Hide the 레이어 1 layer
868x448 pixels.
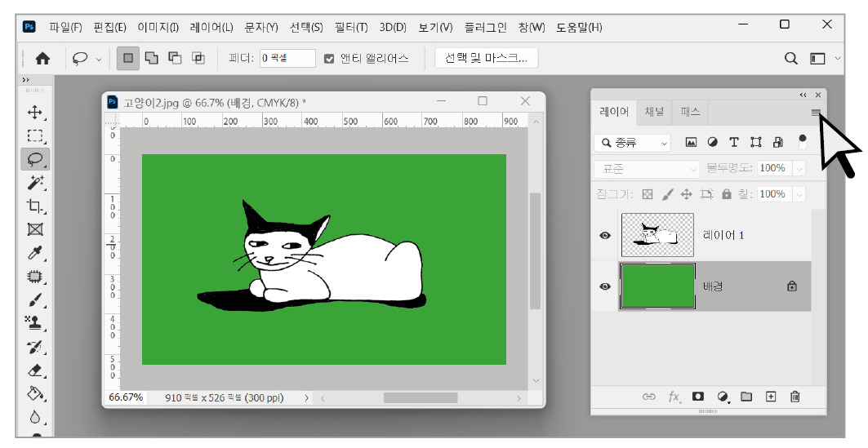click(605, 235)
